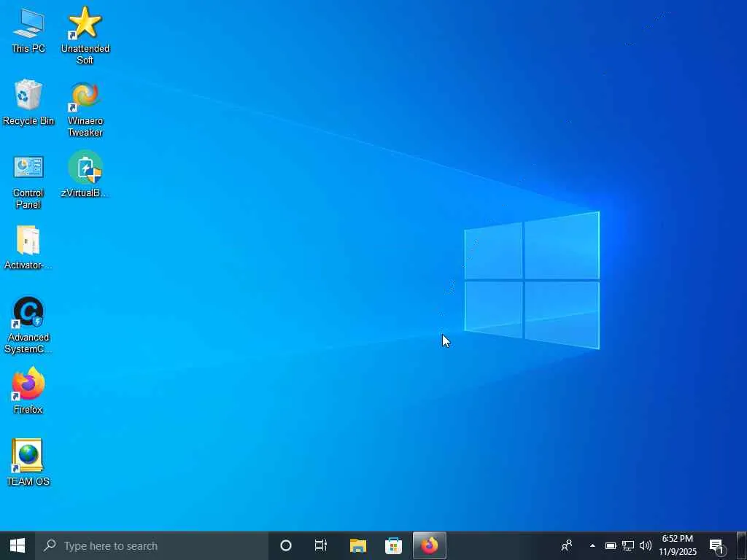Click the taskbar search box

pyautogui.click(x=152, y=545)
